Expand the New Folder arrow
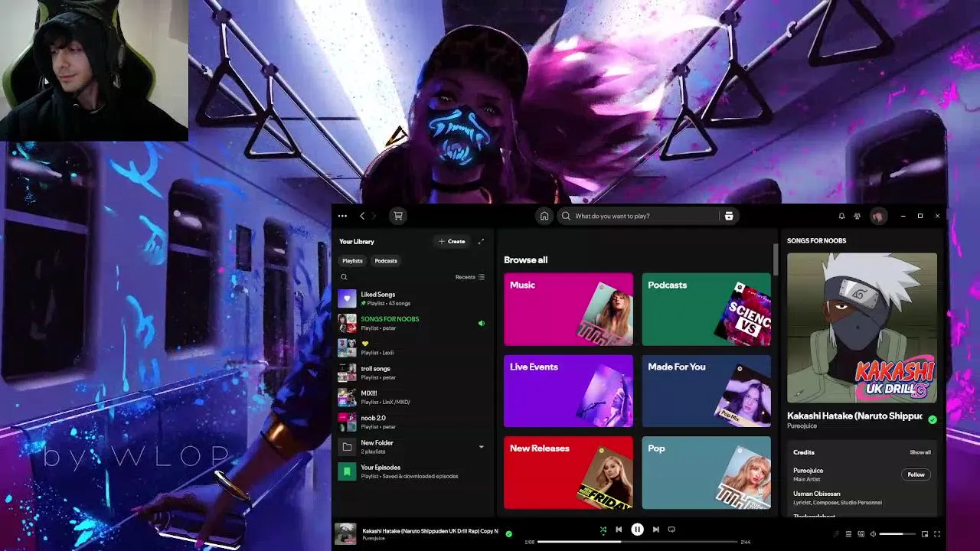The image size is (980, 551). click(x=482, y=447)
